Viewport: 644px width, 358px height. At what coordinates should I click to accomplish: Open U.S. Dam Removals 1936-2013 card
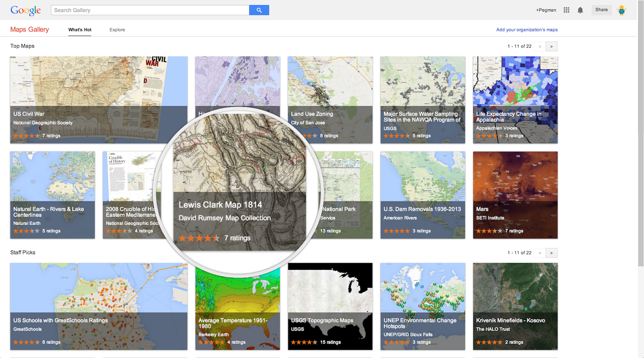pos(423,195)
